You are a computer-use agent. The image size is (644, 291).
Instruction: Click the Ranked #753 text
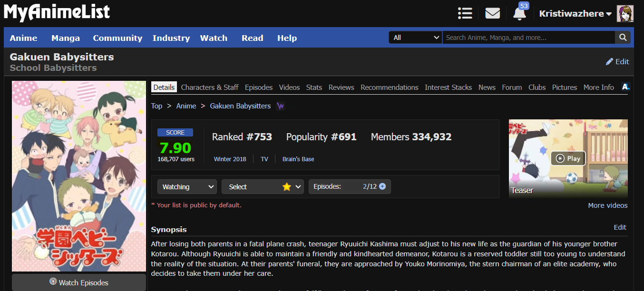(x=242, y=137)
